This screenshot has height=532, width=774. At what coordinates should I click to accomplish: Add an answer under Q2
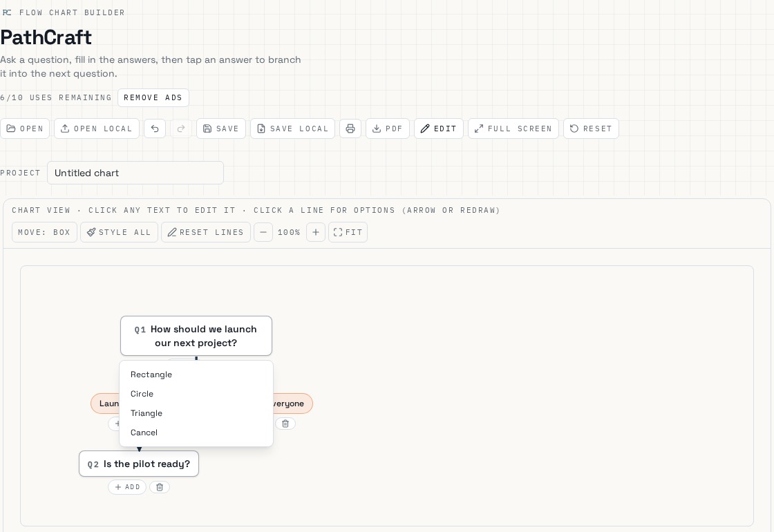[x=127, y=487]
